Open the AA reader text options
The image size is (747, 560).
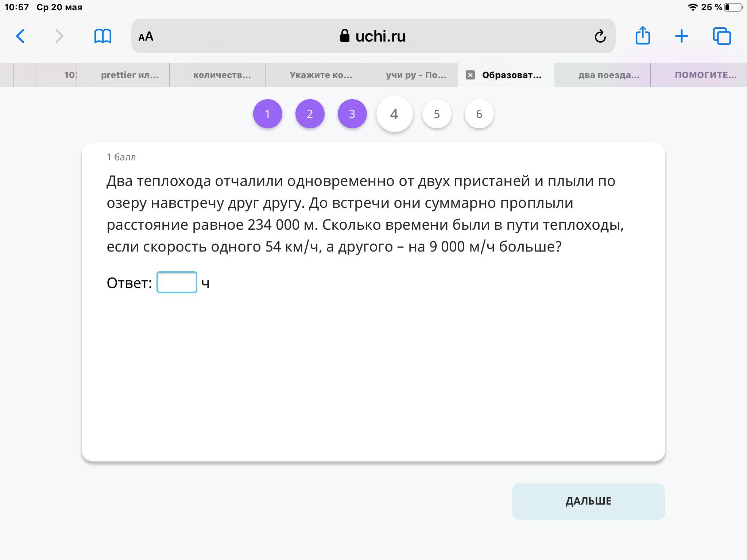tap(146, 36)
